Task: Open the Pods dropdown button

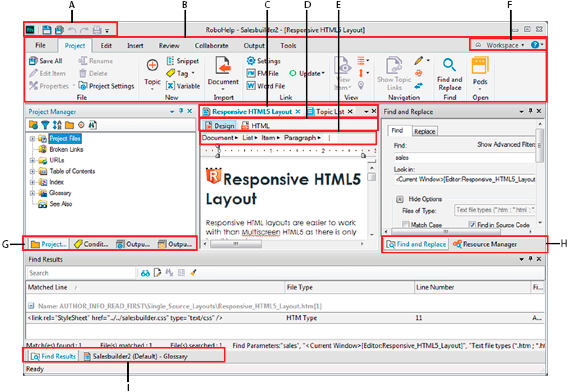Action: coord(480,74)
